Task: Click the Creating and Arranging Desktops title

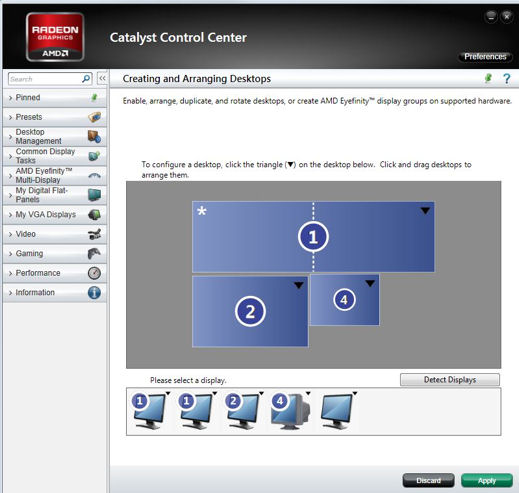Action: (x=197, y=79)
